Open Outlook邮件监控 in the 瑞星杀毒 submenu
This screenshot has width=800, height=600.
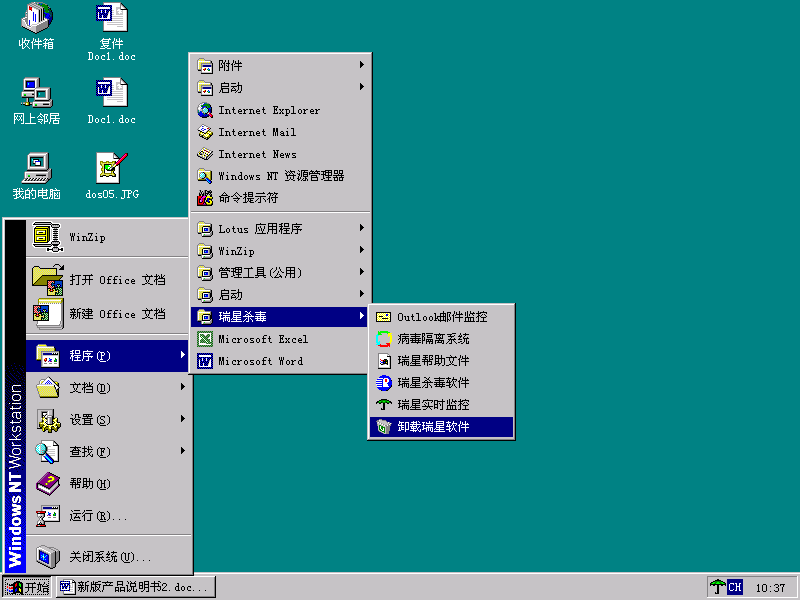tap(441, 317)
